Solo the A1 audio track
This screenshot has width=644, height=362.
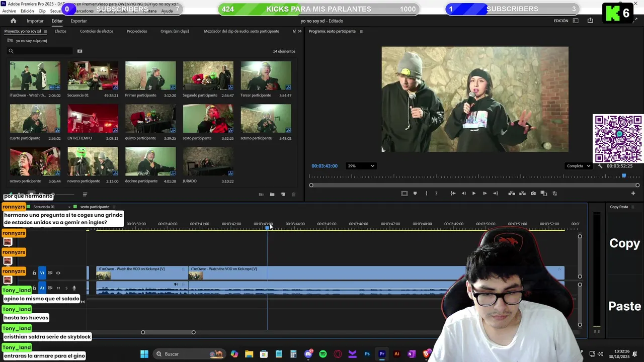[x=66, y=288]
